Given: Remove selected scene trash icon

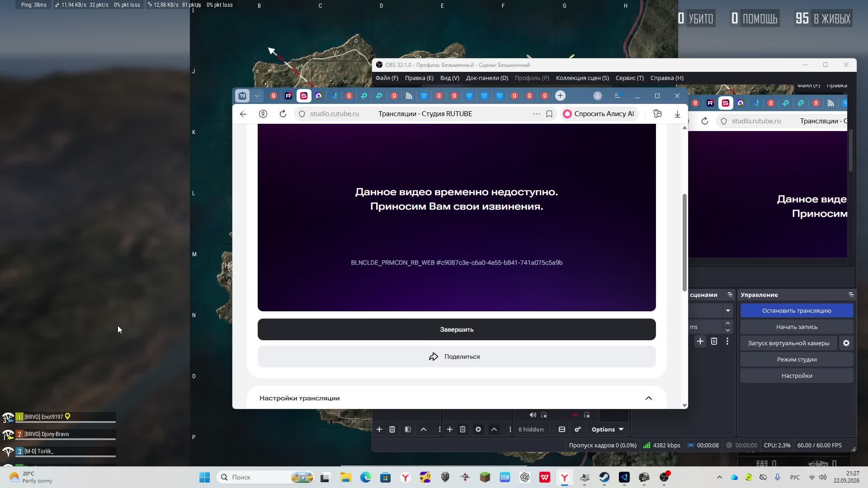Looking at the screenshot, I should coord(392,429).
